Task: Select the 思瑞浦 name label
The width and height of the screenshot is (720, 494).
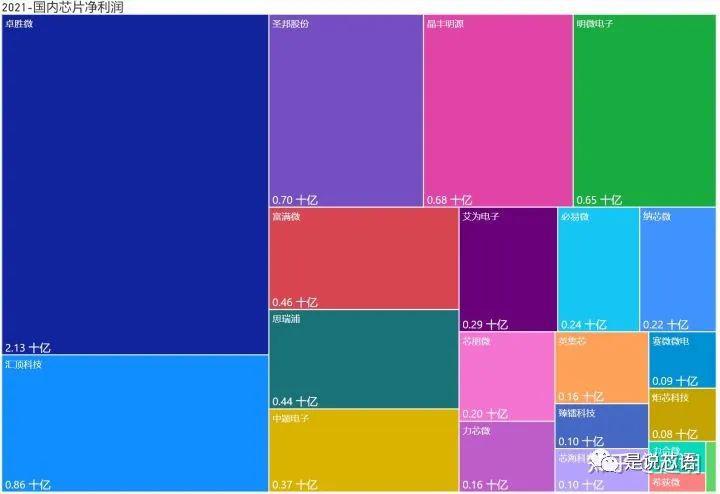Action: (286, 319)
